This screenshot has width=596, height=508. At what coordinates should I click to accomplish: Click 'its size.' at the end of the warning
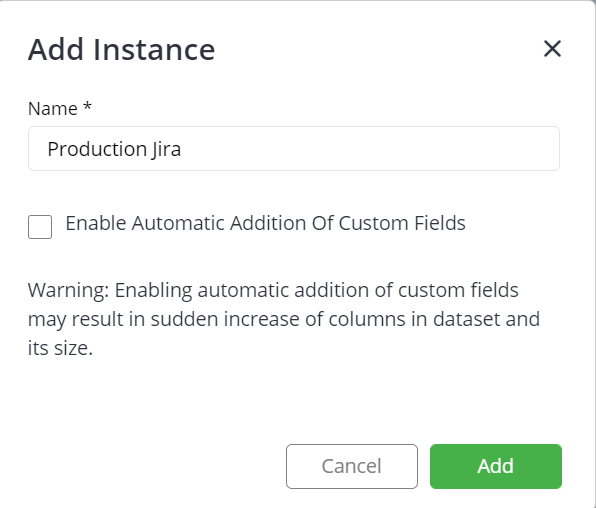[x=60, y=348]
